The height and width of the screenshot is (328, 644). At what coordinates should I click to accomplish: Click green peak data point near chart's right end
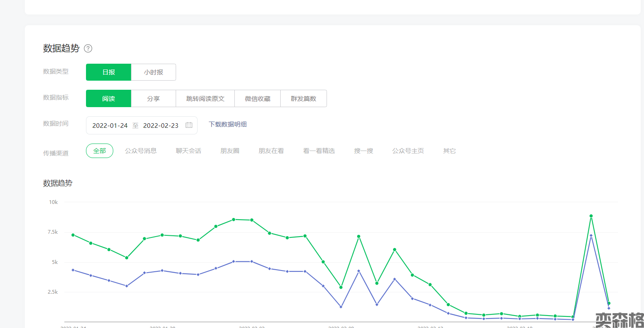pyautogui.click(x=591, y=216)
